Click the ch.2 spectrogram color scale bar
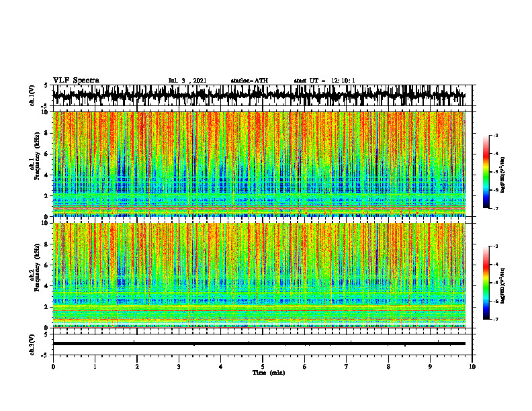 (x=486, y=283)
